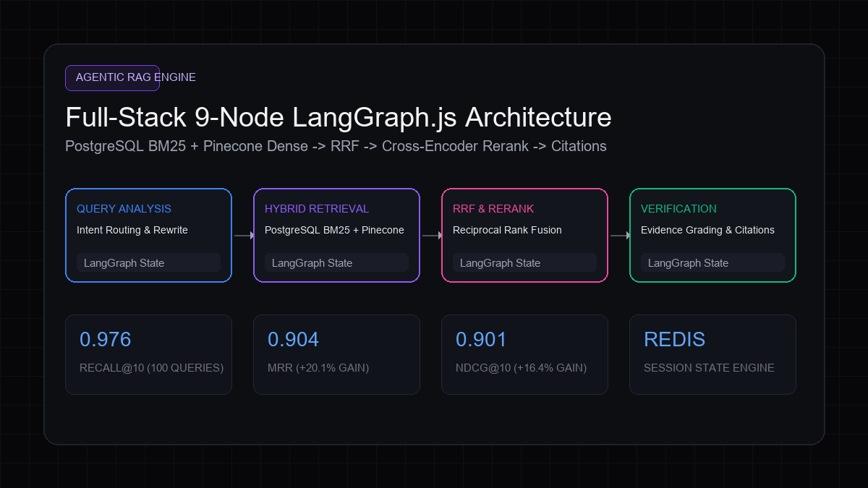This screenshot has height=488, width=868.
Task: Open the QUERY ANALYSIS card heading
Action: (124, 209)
